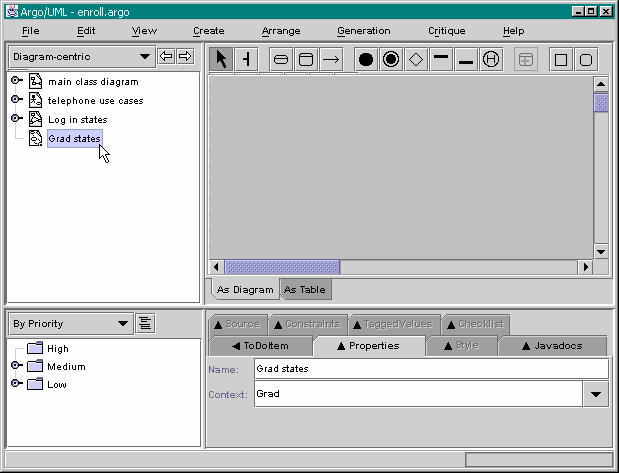Click the Name field containing Grad states
Viewport: 619px width, 473px height.
click(x=431, y=369)
